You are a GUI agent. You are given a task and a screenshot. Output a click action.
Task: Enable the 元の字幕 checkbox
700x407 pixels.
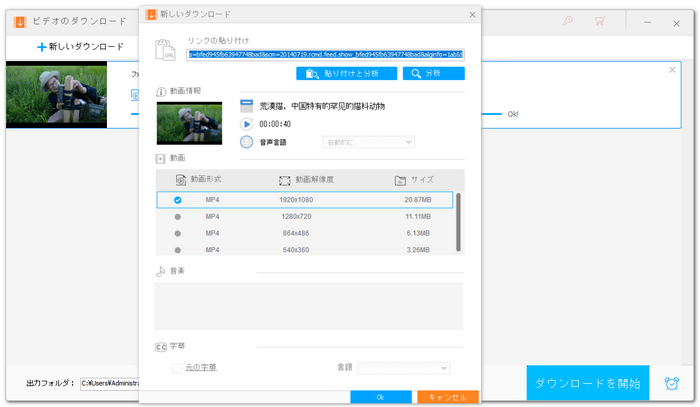[x=178, y=368]
